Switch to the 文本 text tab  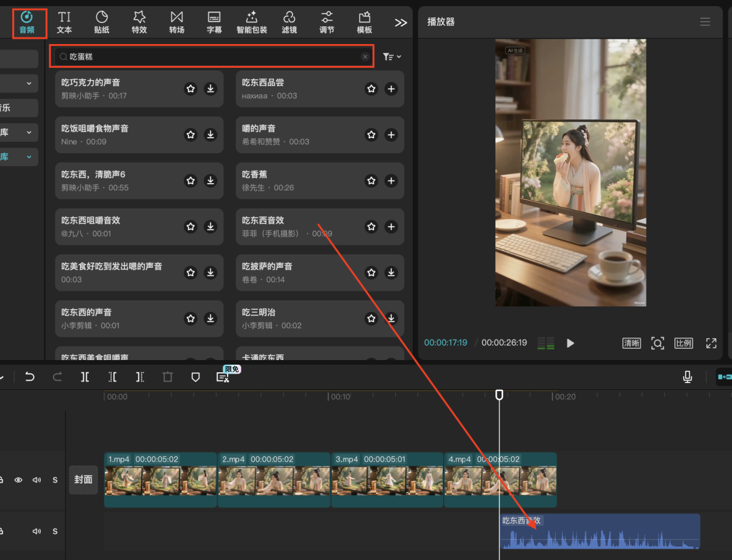(64, 22)
